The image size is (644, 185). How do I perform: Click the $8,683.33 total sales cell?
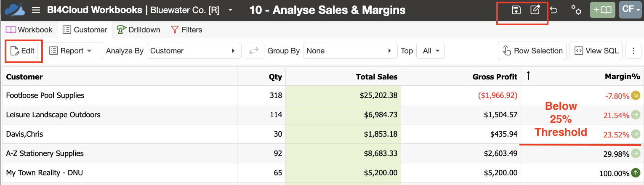tap(343, 153)
